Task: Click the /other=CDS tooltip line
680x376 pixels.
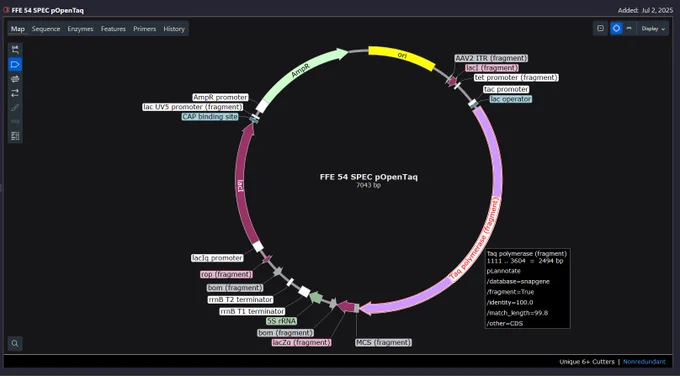Action: (505, 324)
